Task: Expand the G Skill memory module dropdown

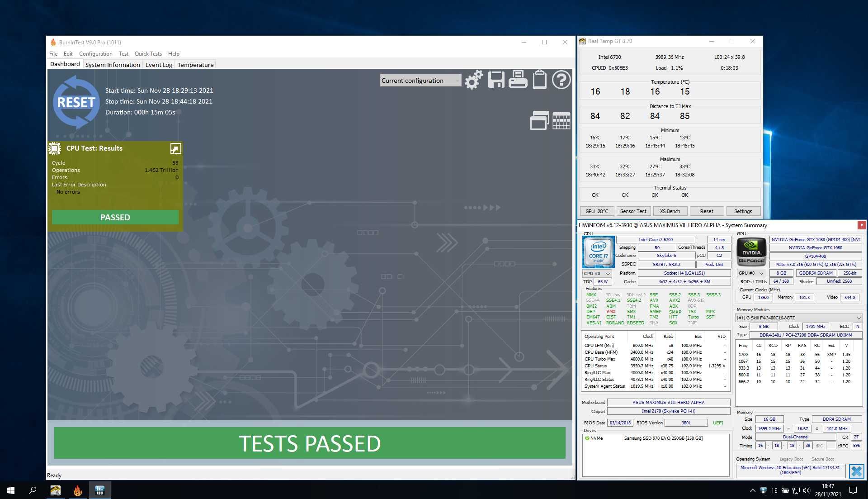Action: tap(799, 318)
